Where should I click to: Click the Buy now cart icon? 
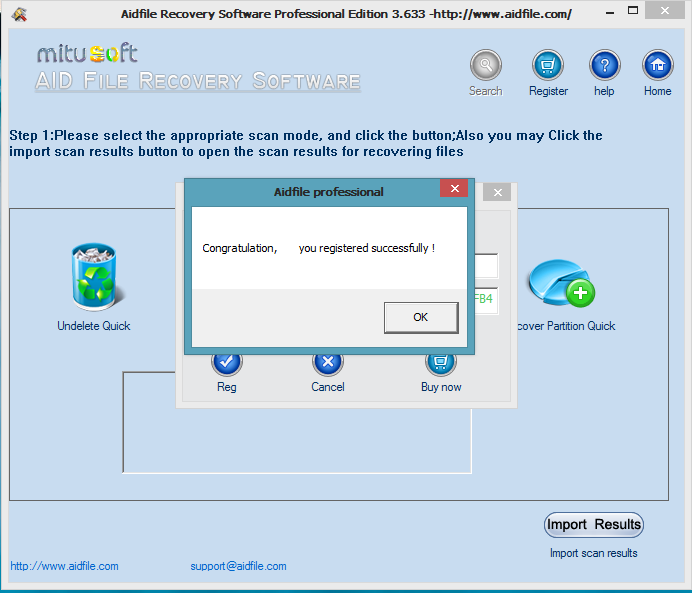[440, 364]
